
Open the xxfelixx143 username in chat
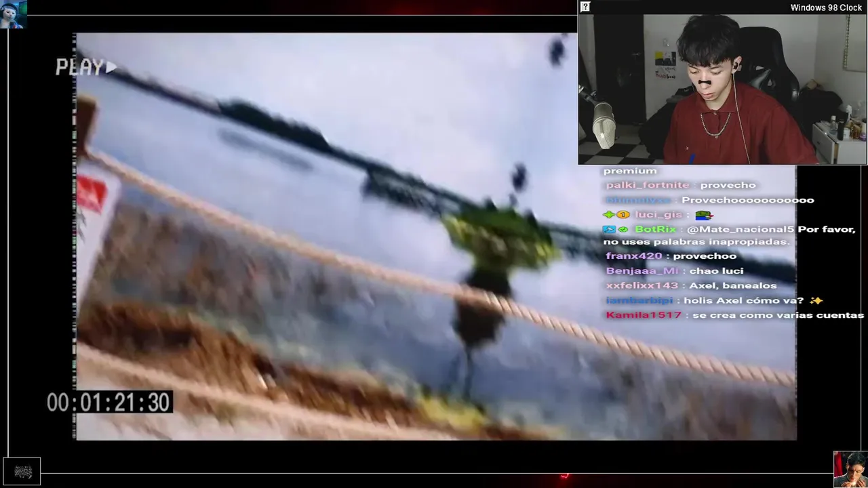(x=642, y=285)
